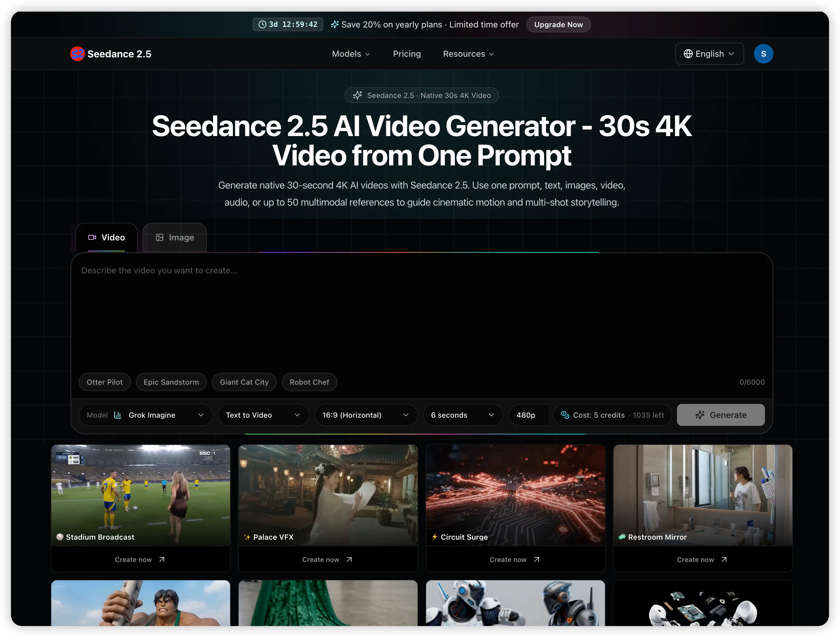The width and height of the screenshot is (840, 637).
Task: Open the Text to Video mode dropdown
Action: (x=263, y=415)
